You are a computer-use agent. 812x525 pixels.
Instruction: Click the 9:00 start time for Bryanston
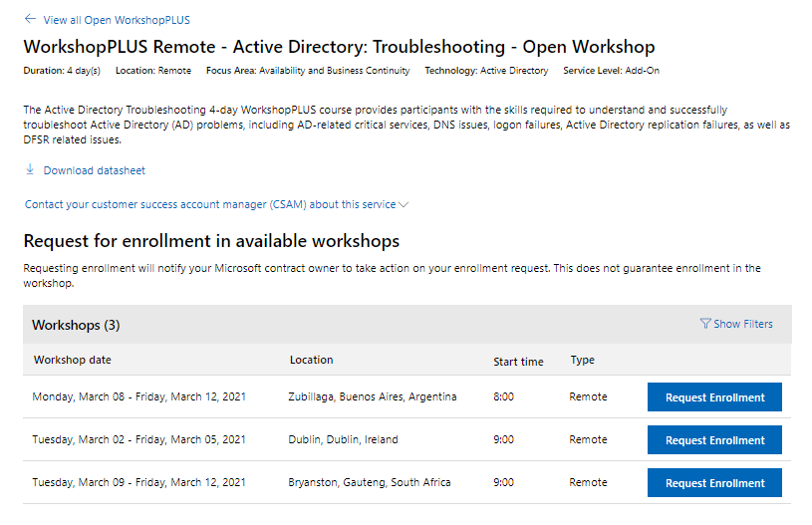coord(503,482)
